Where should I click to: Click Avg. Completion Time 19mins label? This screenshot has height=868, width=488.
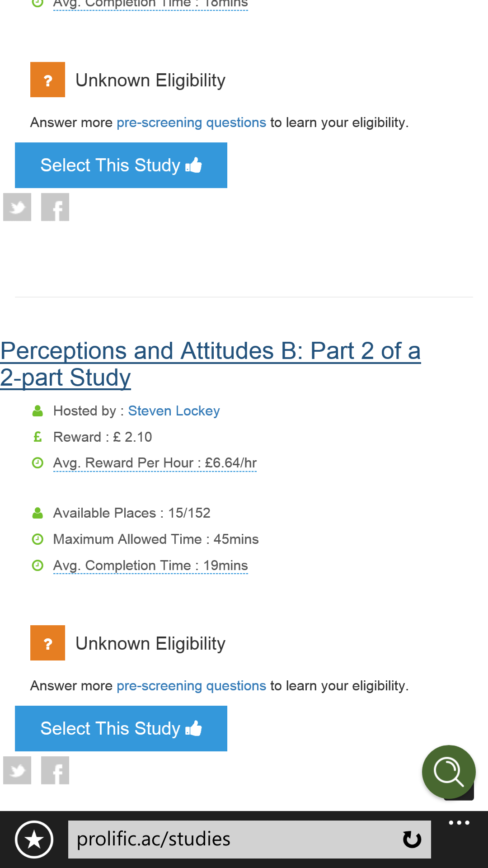pos(150,566)
